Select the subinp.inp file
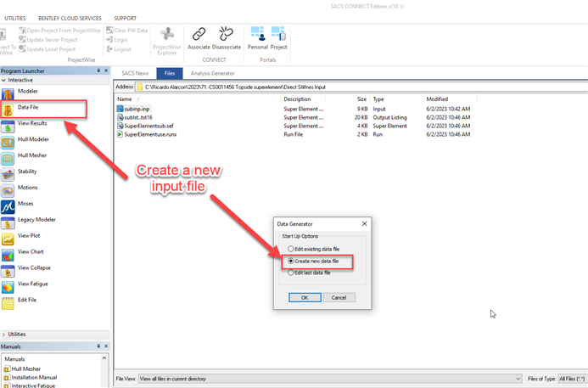This screenshot has height=388, width=588. tap(137, 109)
